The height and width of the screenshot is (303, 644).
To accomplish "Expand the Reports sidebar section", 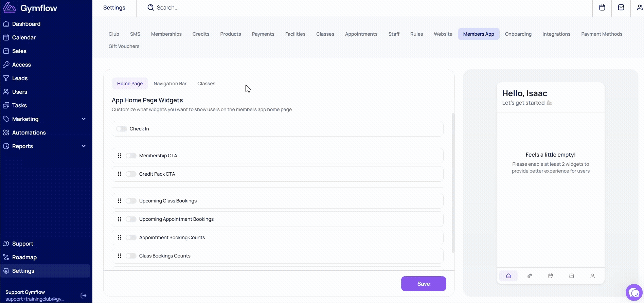I will 84,146.
